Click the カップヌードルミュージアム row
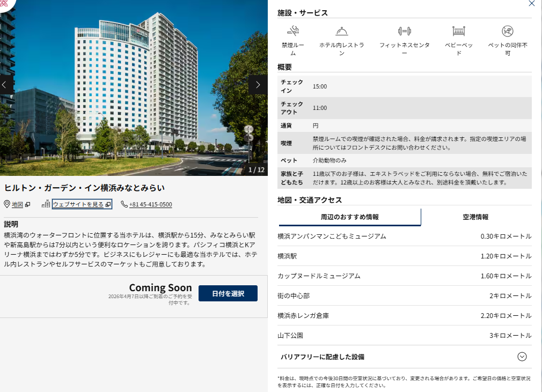Screen dimensions: 542x392 pyautogui.click(x=405, y=276)
